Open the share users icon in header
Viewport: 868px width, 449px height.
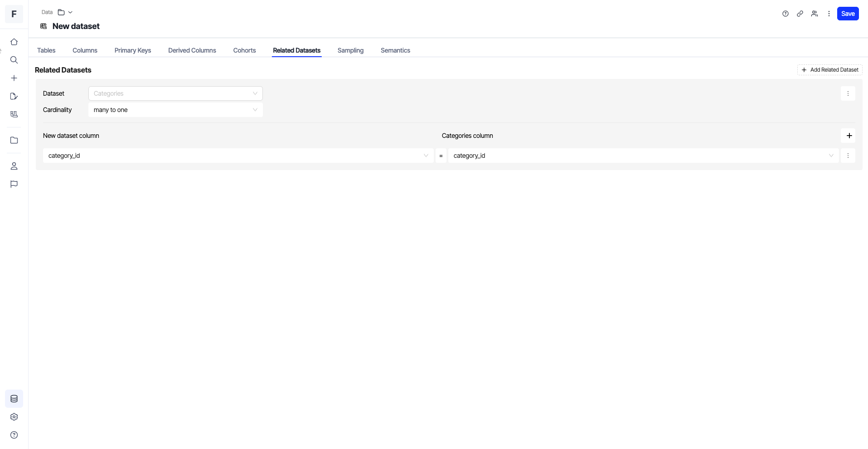(815, 14)
